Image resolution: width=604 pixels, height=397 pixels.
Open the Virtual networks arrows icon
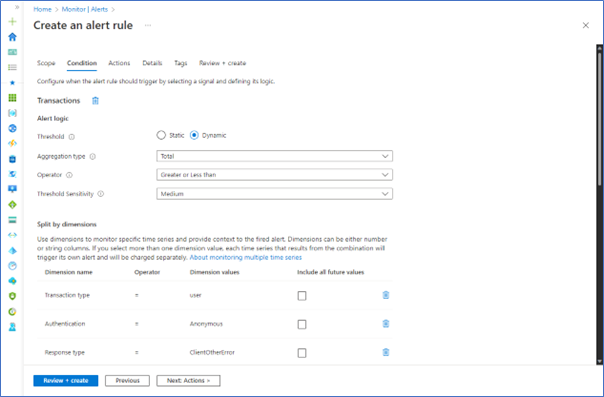click(12, 235)
